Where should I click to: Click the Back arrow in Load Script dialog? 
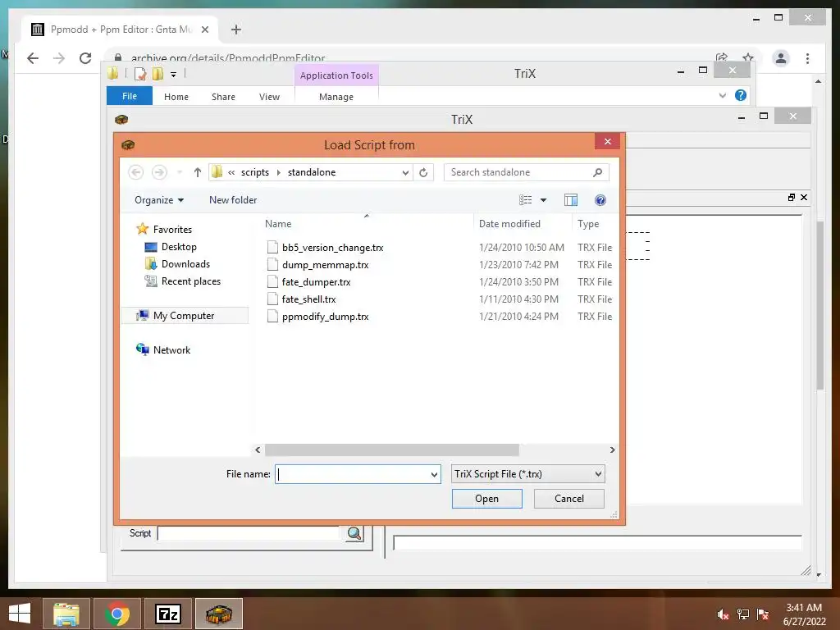coord(136,172)
